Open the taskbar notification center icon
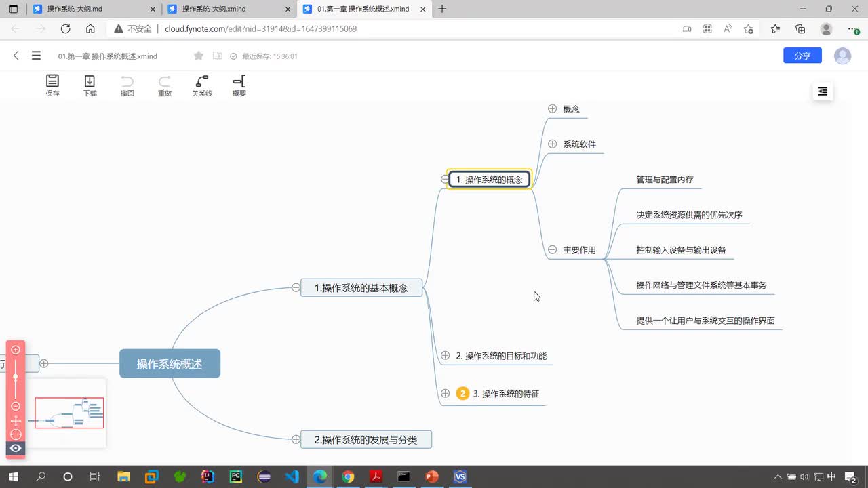 tap(851, 477)
